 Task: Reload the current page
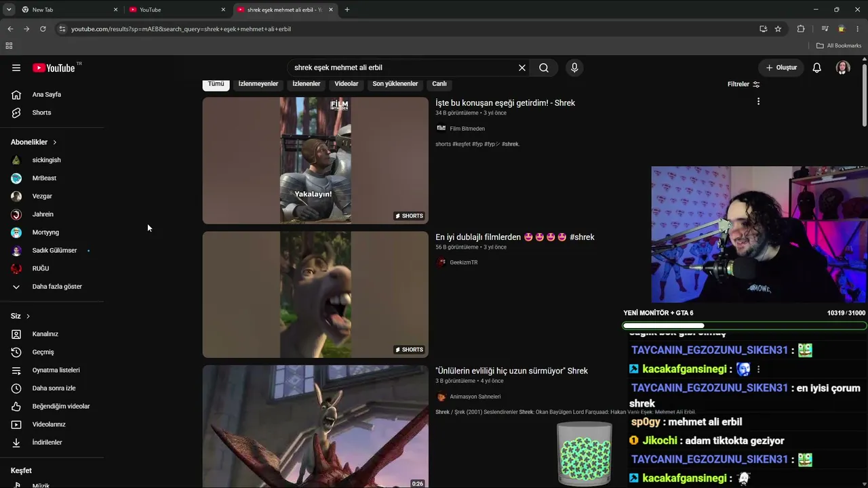pos(43,29)
